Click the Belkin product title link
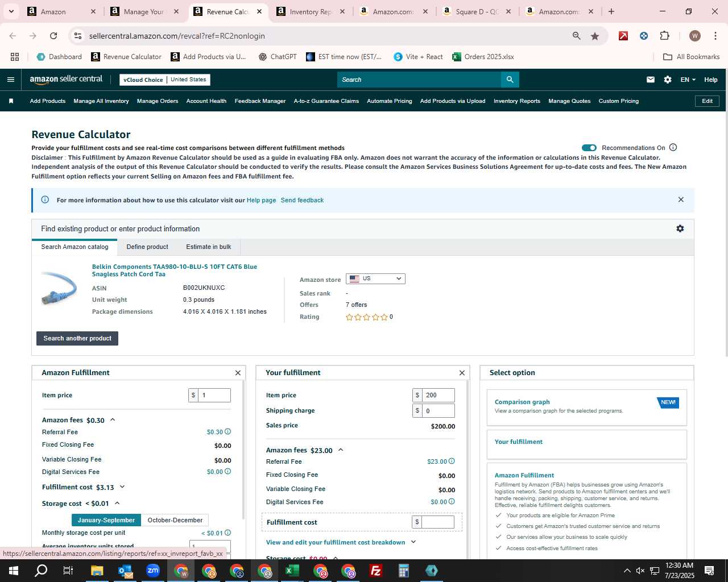The height and width of the screenshot is (582, 728). pos(175,270)
